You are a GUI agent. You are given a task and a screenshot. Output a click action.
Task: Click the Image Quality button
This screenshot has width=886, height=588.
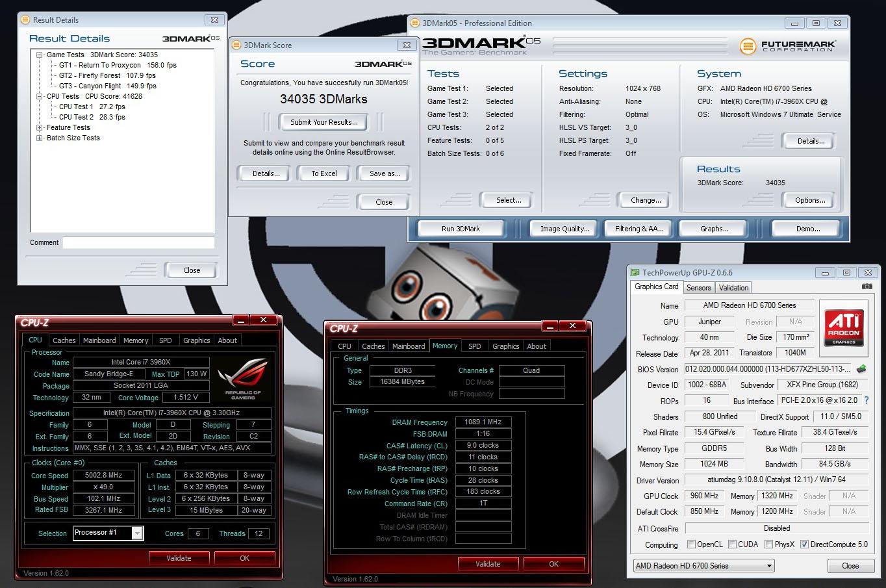pyautogui.click(x=565, y=229)
